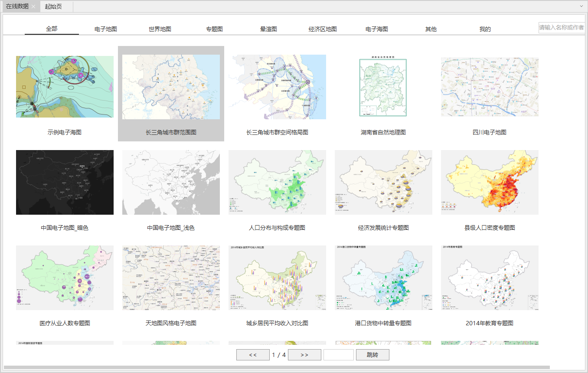The width and height of the screenshot is (588, 373).
Task: Switch to the 起始页 tab
Action: 53,7
